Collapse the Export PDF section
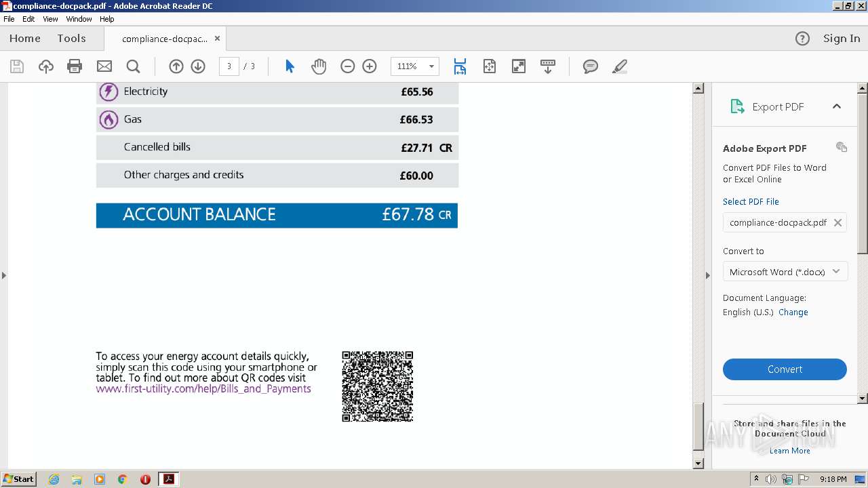The height and width of the screenshot is (488, 868). pyautogui.click(x=837, y=106)
